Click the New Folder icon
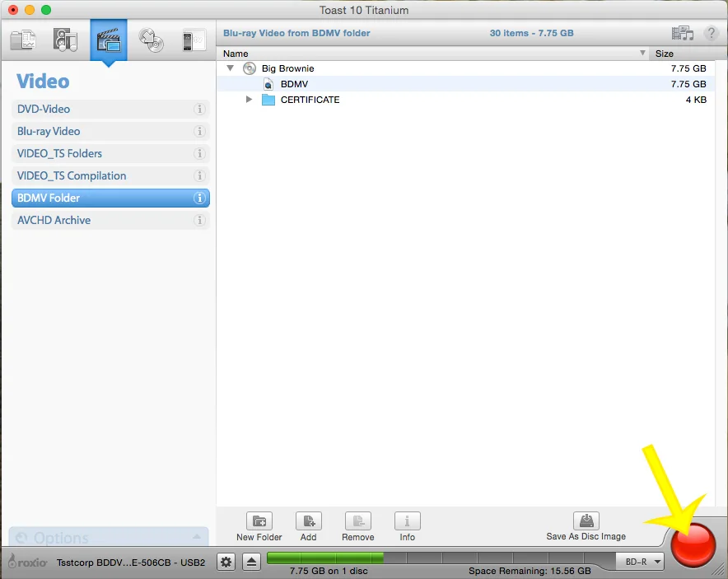 [259, 521]
